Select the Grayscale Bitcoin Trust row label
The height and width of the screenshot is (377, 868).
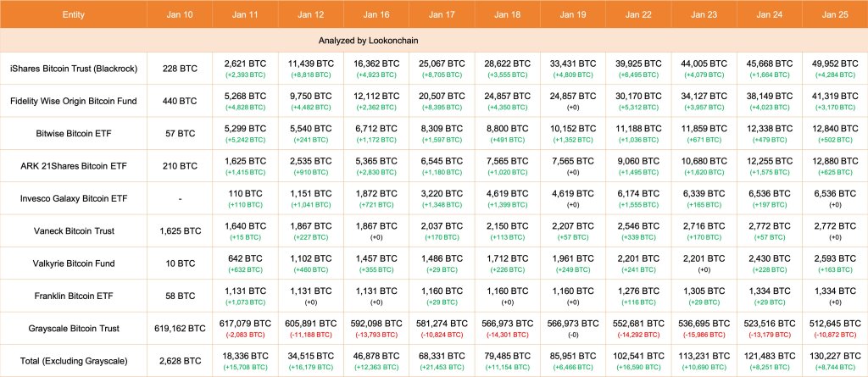point(74,328)
